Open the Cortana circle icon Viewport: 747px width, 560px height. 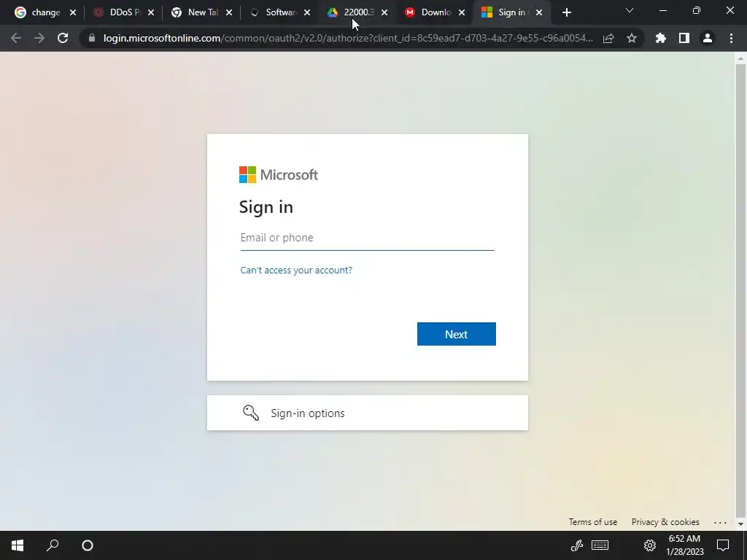(x=88, y=545)
